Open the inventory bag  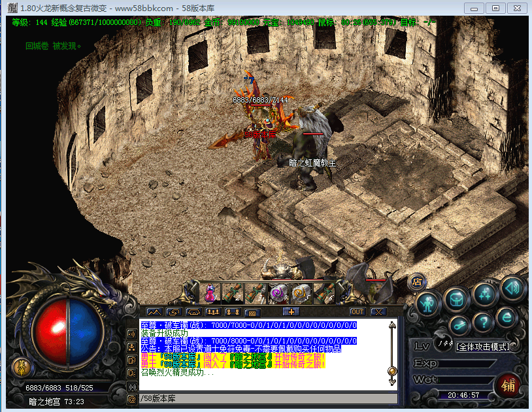pos(456,299)
